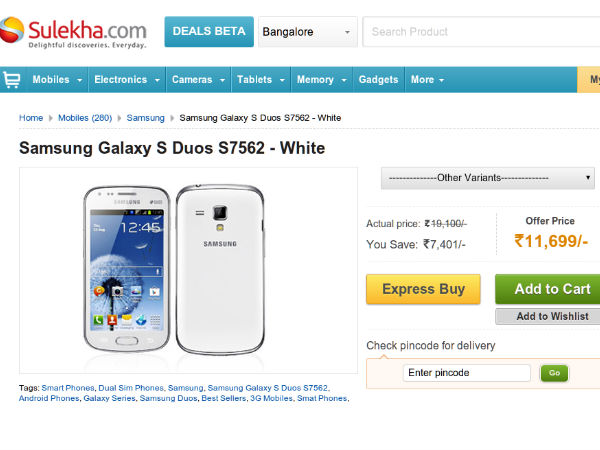Expand the More menu

pos(428,80)
